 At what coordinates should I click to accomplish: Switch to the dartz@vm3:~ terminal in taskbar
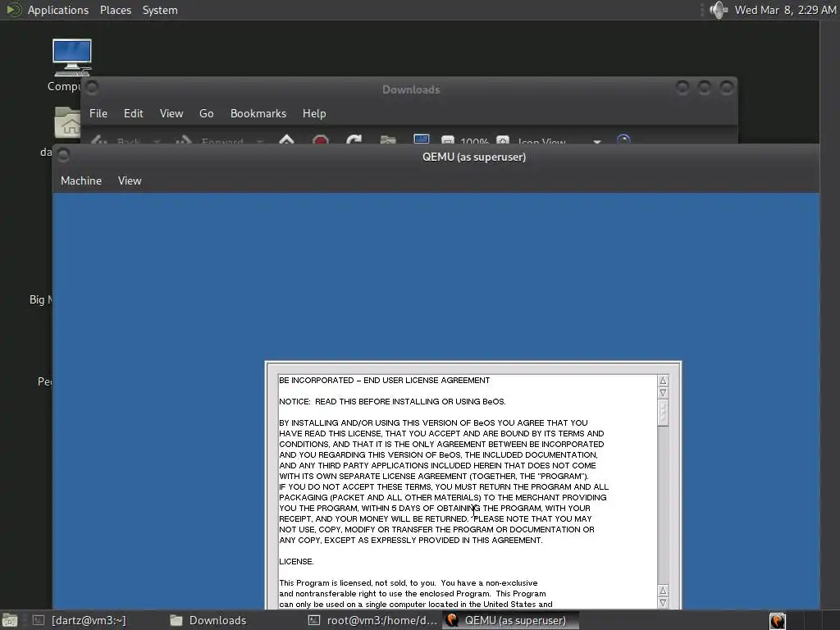tap(80, 620)
